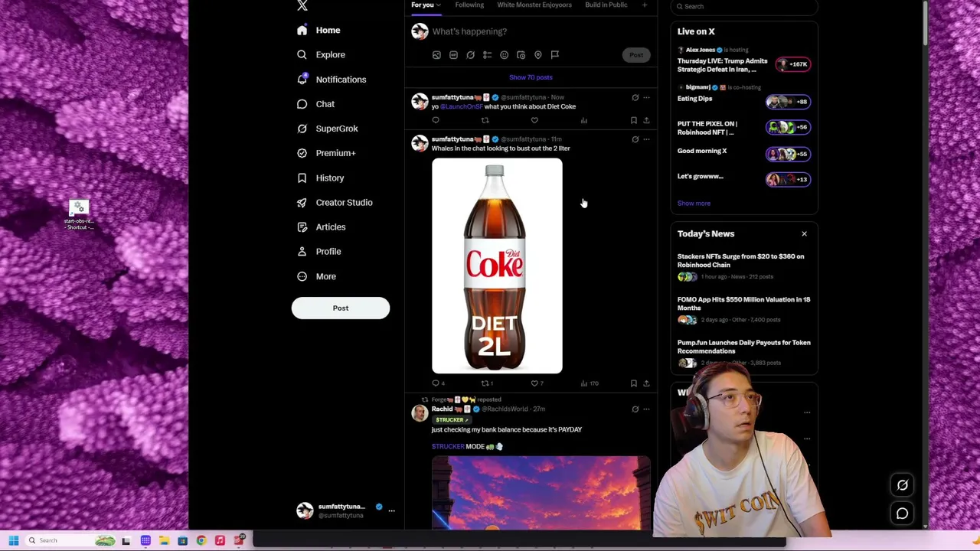980x551 pixels.
Task: Open the Windows Start menu
Action: click(13, 541)
